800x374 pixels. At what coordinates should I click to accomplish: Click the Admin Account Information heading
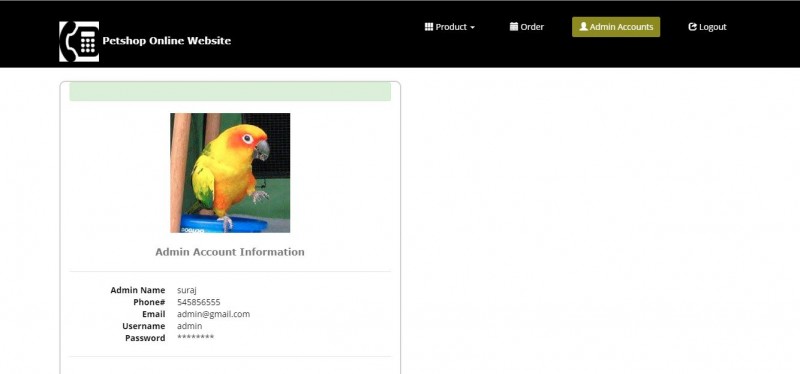tap(230, 252)
